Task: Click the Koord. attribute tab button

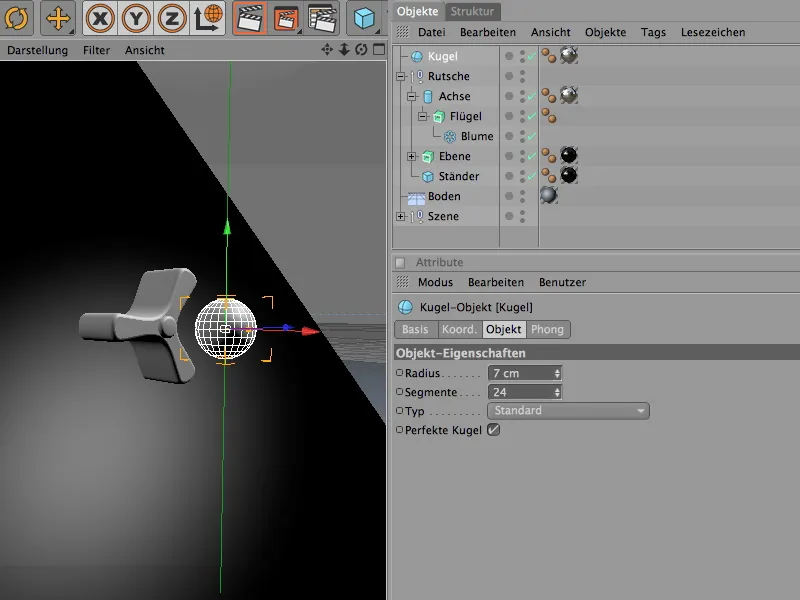Action: [x=459, y=329]
